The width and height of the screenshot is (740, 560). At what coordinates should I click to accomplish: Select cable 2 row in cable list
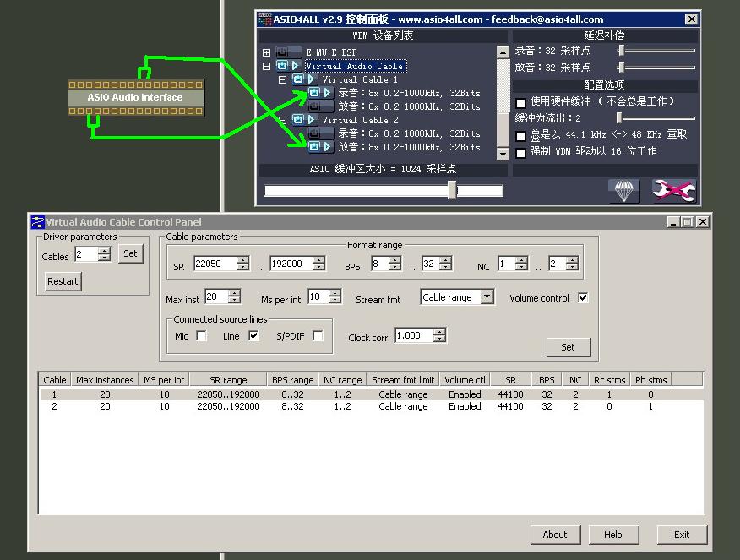[x=371, y=406]
